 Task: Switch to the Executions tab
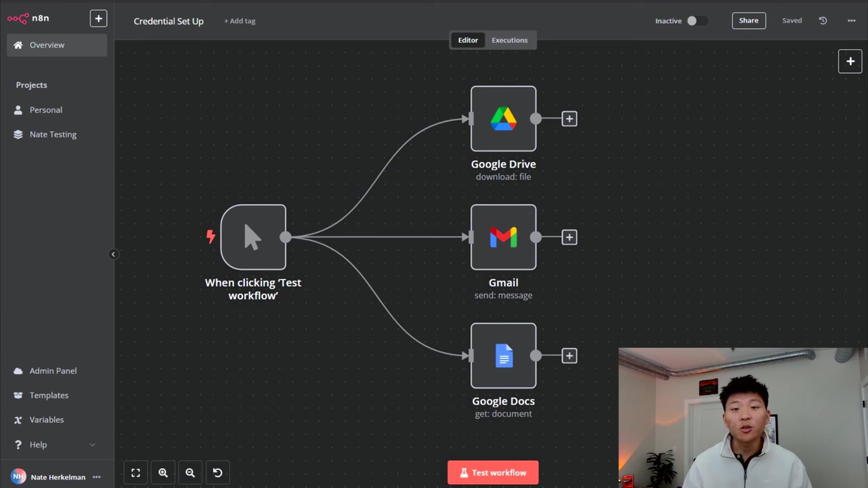(510, 40)
